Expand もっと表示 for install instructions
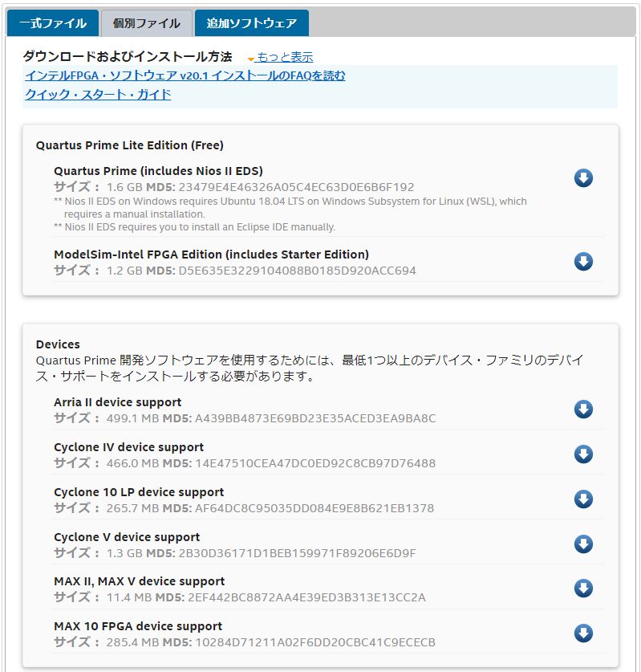 (x=284, y=57)
